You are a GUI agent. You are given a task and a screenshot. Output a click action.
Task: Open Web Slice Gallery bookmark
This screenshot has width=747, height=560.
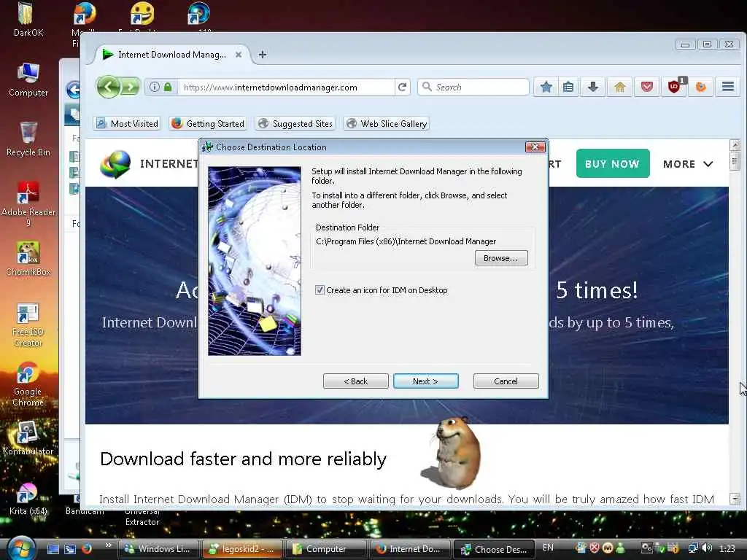click(387, 124)
